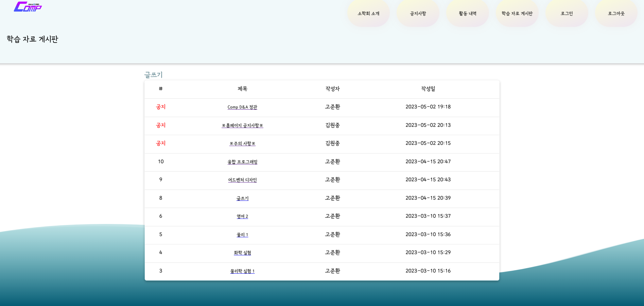Select 학습 자료 게시판 in navigation
Image resolution: width=644 pixels, height=306 pixels.
(x=517, y=14)
